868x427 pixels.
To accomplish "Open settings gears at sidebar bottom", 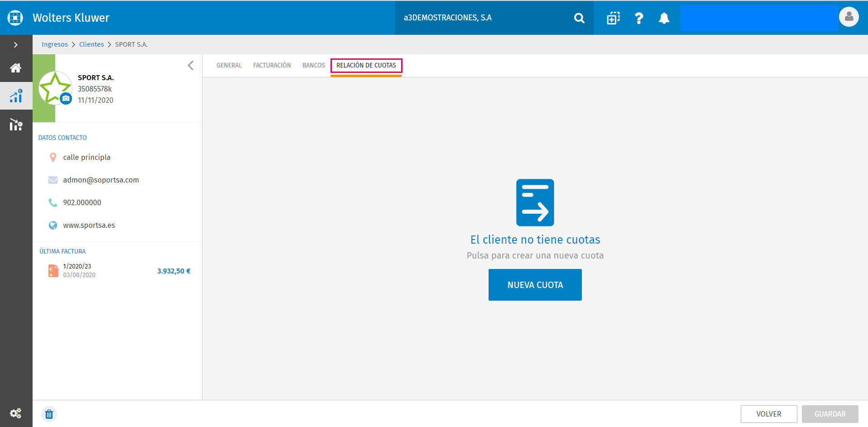I will (x=16, y=413).
